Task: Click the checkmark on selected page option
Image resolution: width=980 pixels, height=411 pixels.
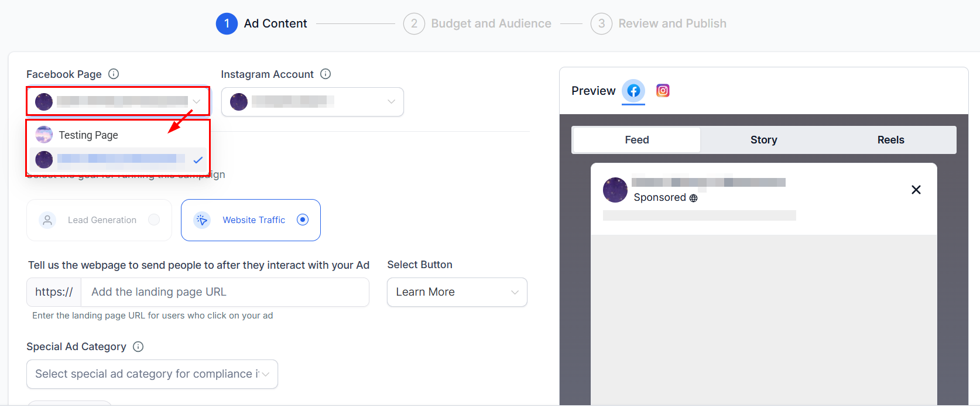Action: point(198,160)
